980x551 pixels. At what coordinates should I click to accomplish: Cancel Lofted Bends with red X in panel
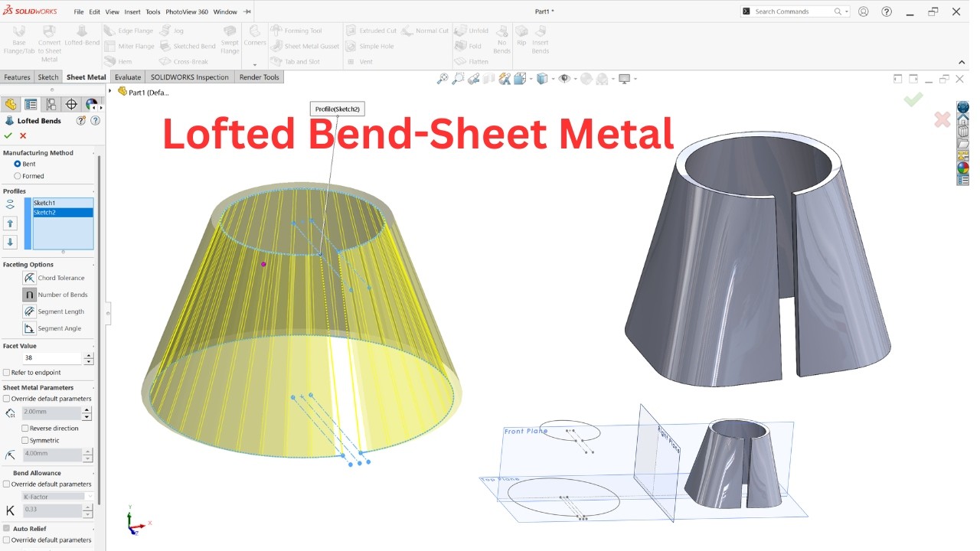click(x=23, y=135)
